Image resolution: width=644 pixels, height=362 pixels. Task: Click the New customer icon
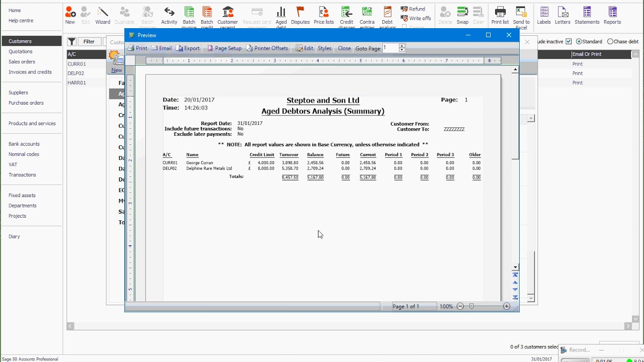tap(70, 15)
